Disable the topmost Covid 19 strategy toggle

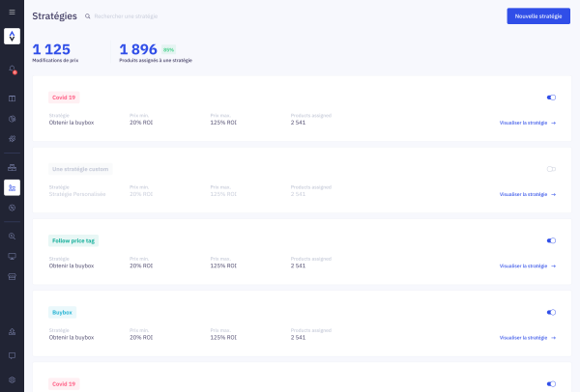[551, 98]
